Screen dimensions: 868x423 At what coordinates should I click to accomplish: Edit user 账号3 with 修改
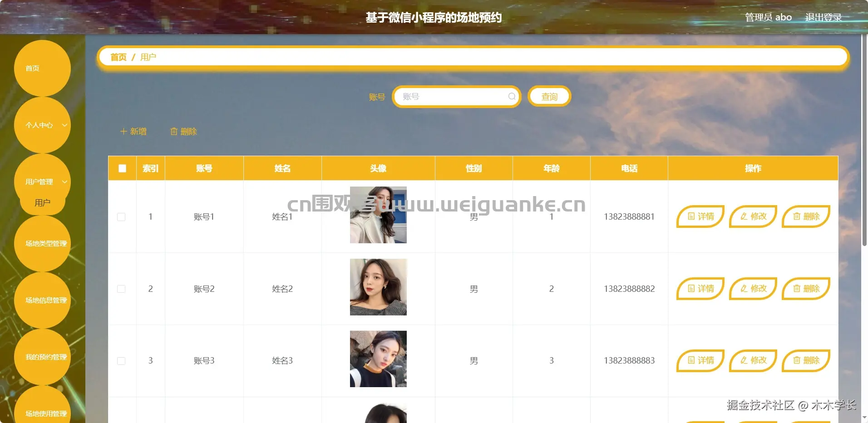(x=753, y=360)
